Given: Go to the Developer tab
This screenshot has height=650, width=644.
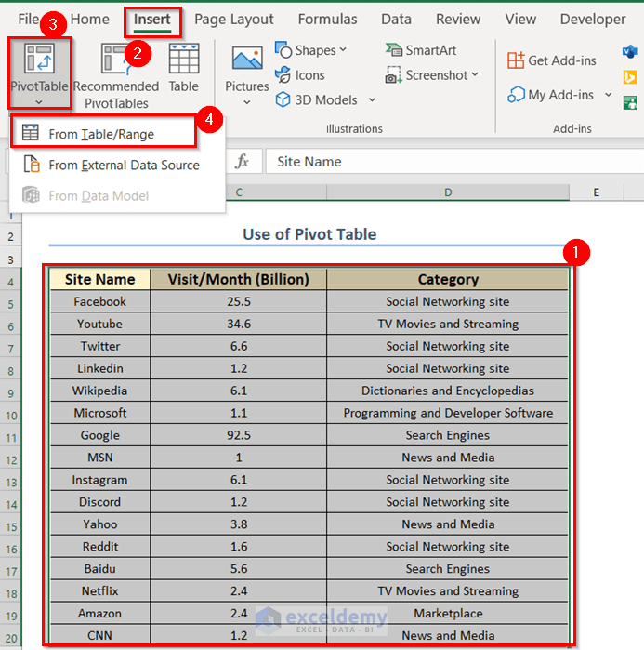Looking at the screenshot, I should (593, 19).
